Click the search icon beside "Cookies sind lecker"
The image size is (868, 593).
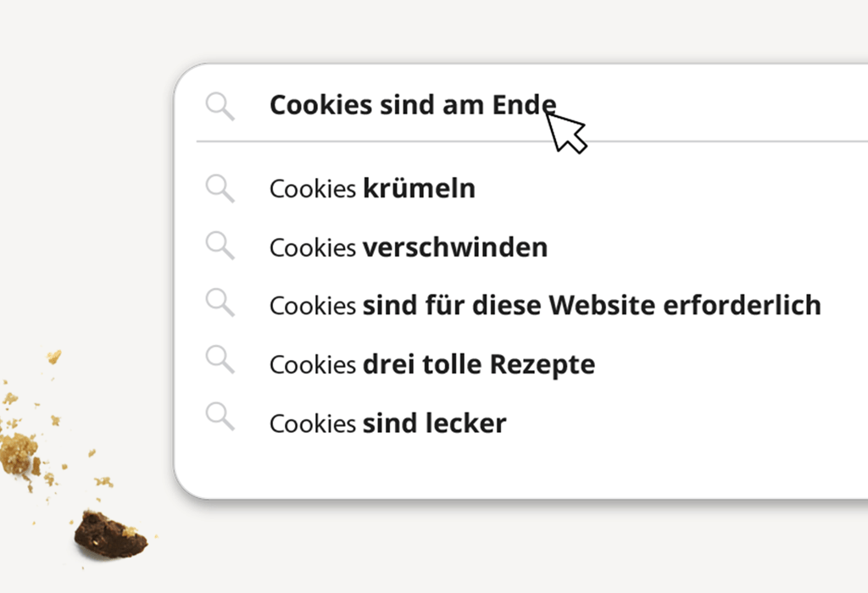(220, 417)
